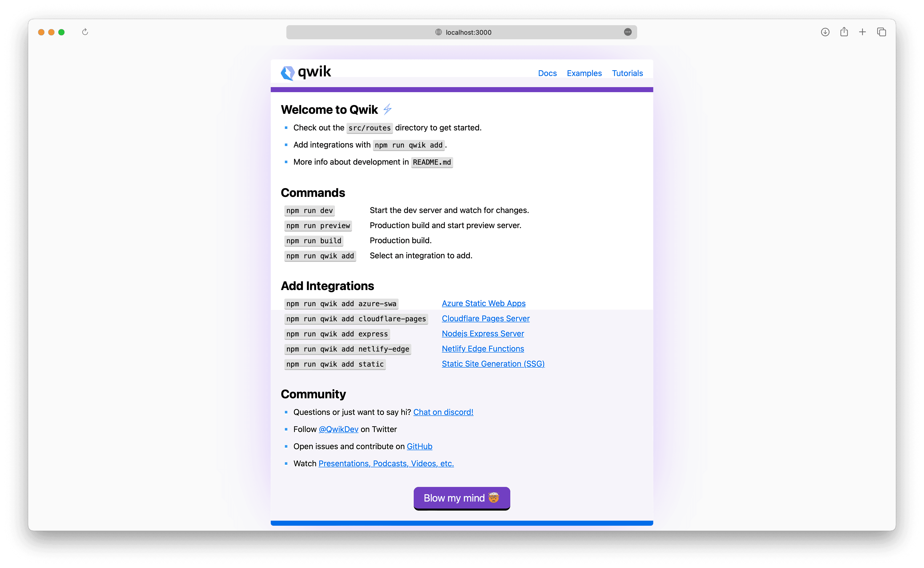Open the Cloudflare Pages Server link
924x568 pixels.
tap(485, 318)
